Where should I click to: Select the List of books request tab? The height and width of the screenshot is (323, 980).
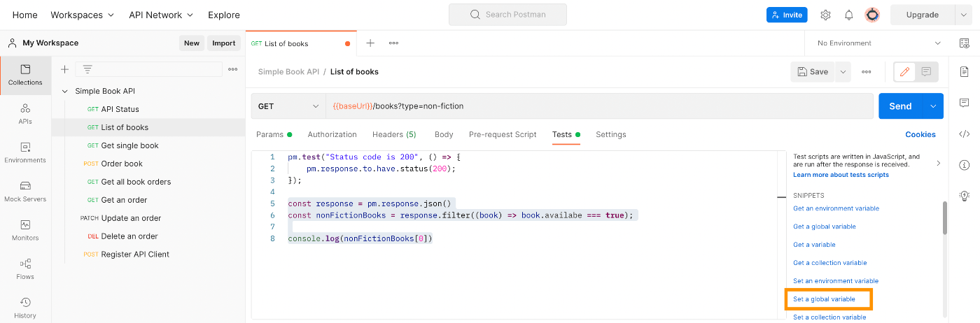point(301,43)
